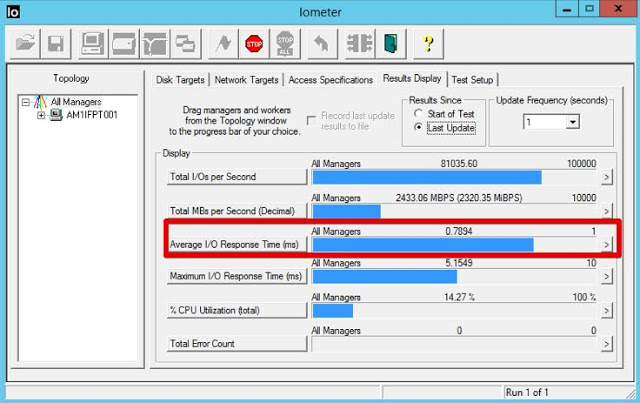Viewport: 640px width, 403px height.
Task: Start a new network worker icon
Action: click(155, 43)
